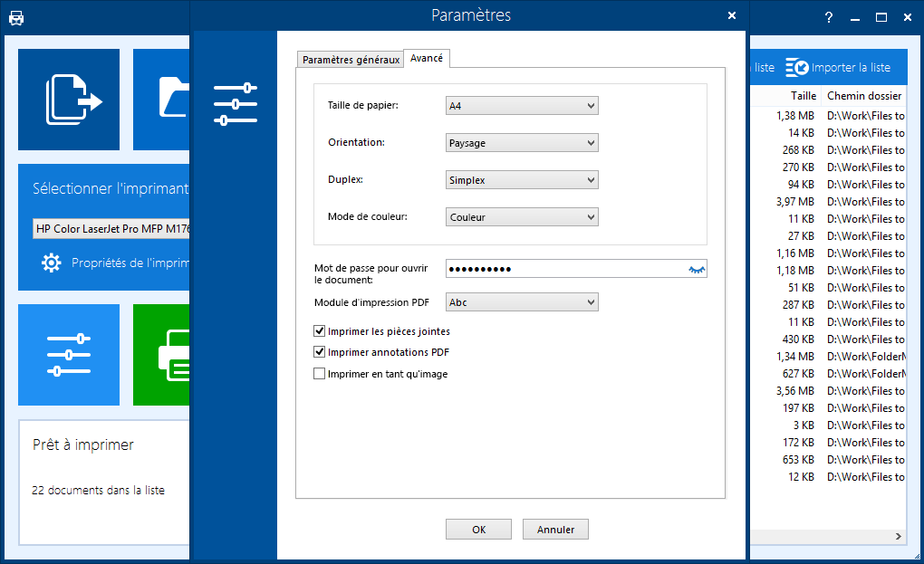
Task: Disable Imprimer les pièces jointes
Action: point(319,330)
